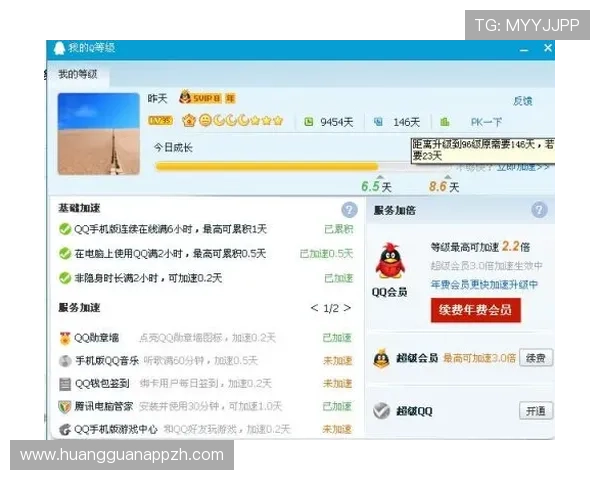Click 未加速 status for 手机版QQ音乐

(x=337, y=361)
